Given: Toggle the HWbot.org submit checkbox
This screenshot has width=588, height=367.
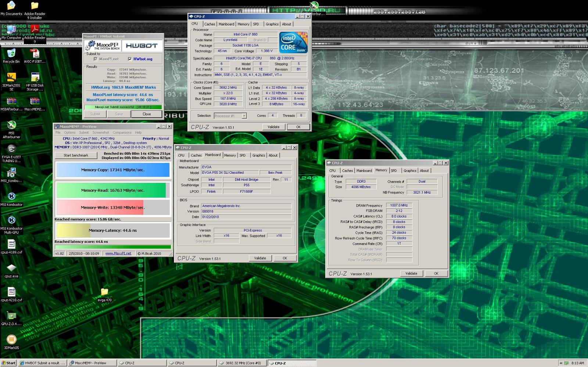Looking at the screenshot, I should click(x=130, y=59).
